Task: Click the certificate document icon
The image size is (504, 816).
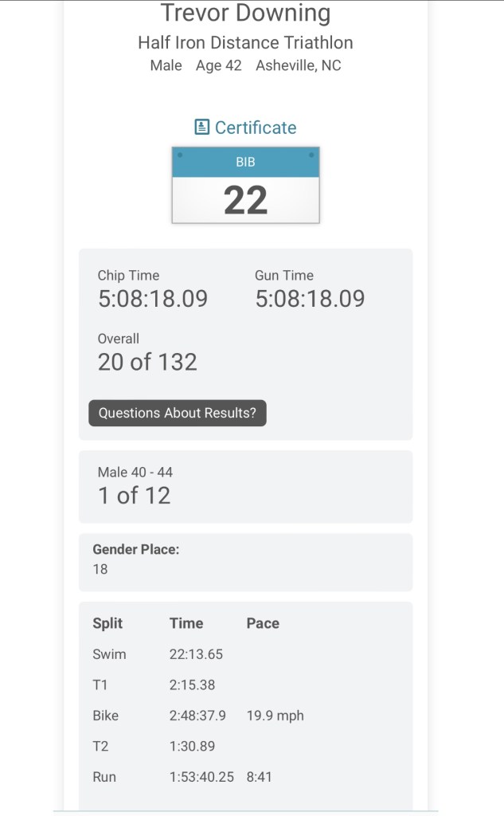Action: coord(202,127)
